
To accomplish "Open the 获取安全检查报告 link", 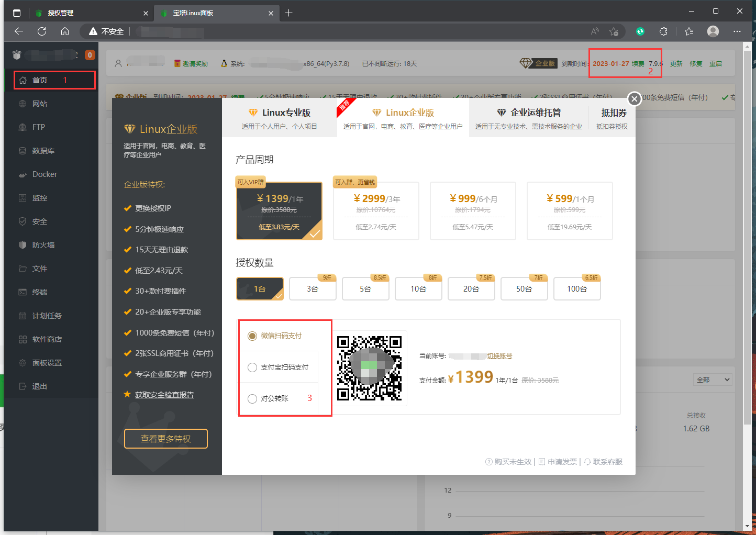I will pos(164,395).
